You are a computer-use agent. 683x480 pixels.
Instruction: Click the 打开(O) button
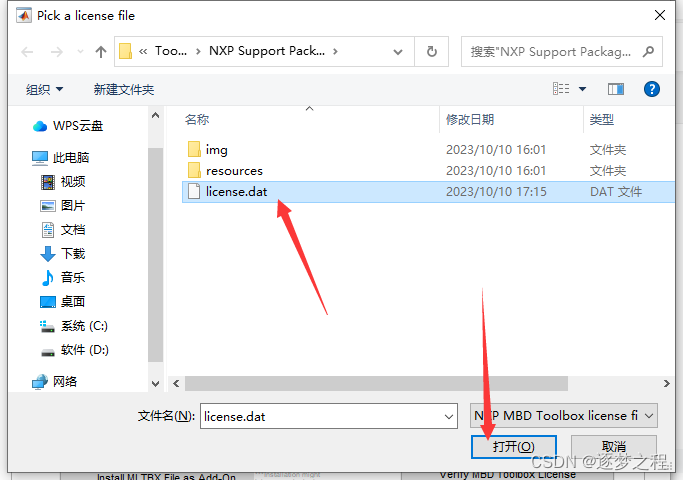[514, 446]
